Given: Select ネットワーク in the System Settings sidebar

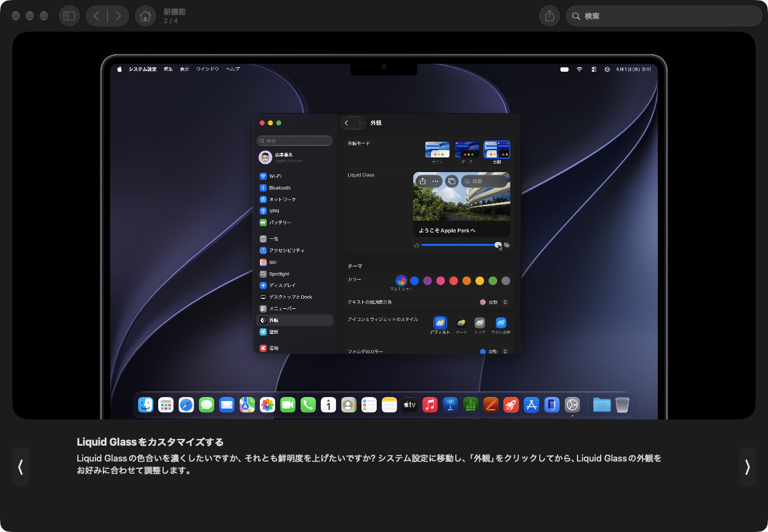Looking at the screenshot, I should pos(296,199).
